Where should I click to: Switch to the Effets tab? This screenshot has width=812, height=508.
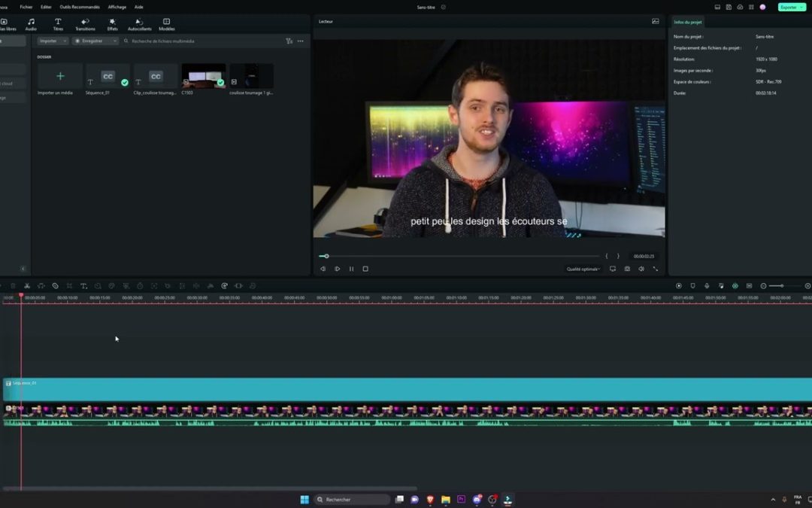coord(112,24)
